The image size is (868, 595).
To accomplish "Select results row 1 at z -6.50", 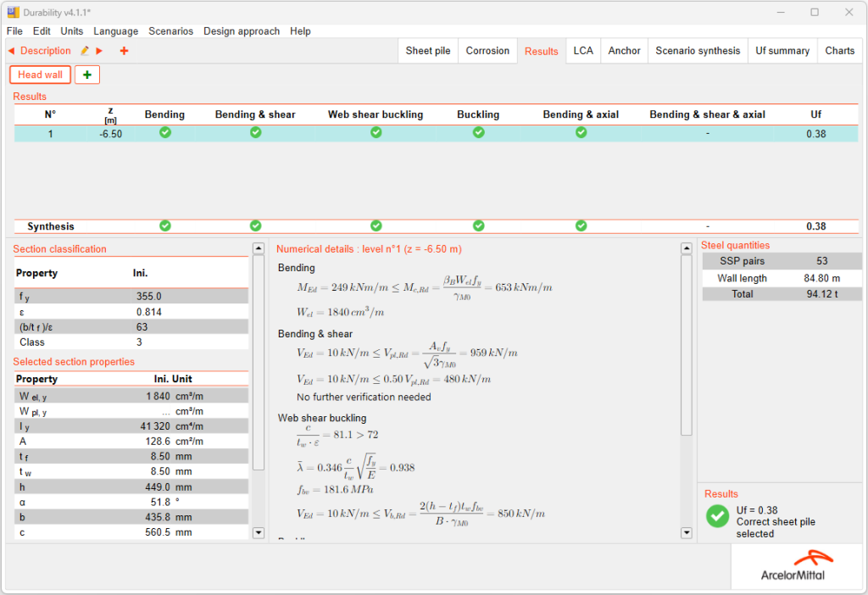I will tap(436, 133).
